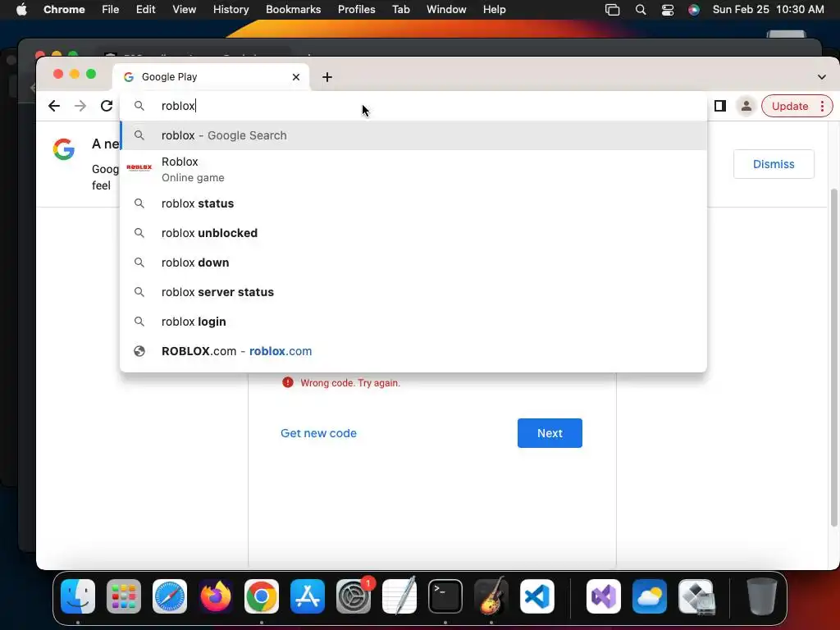Image resolution: width=840 pixels, height=630 pixels.
Task: Reload the page with the refresh icon
Action: point(107,106)
